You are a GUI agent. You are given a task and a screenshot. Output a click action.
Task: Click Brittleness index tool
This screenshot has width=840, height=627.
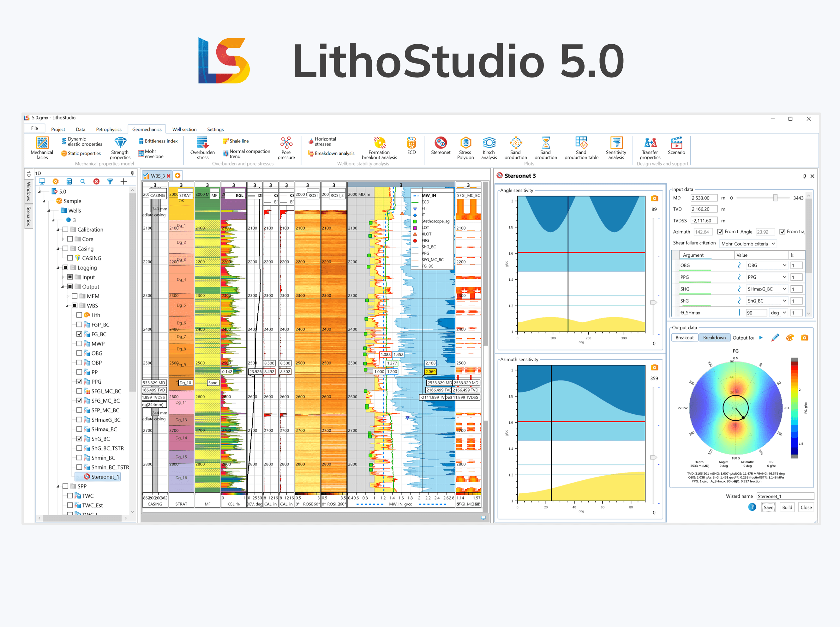(x=158, y=141)
